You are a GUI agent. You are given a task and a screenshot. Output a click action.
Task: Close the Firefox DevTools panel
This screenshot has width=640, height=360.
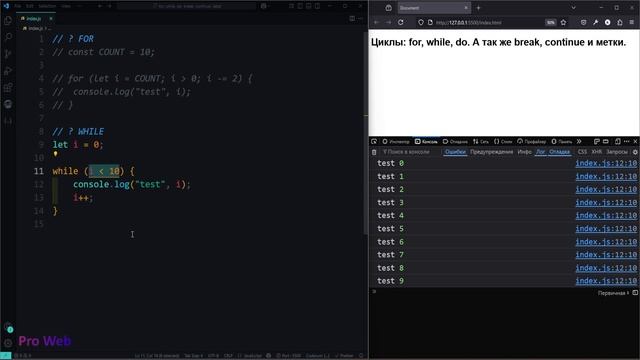pos(635,141)
